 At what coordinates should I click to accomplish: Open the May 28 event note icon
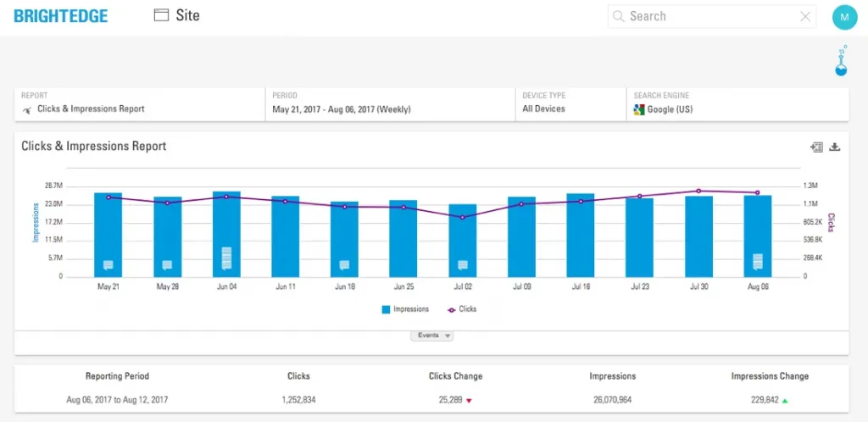(x=167, y=265)
